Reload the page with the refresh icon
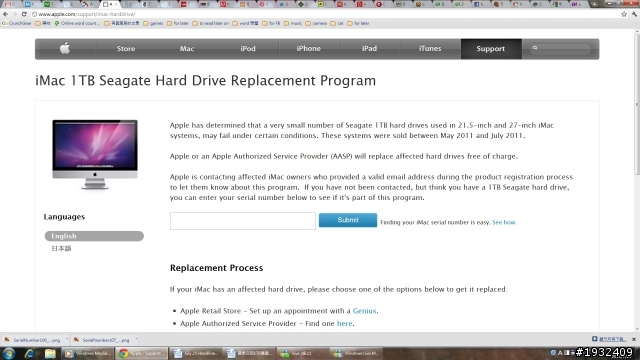Viewport: 640px width, 360px height. point(24,14)
